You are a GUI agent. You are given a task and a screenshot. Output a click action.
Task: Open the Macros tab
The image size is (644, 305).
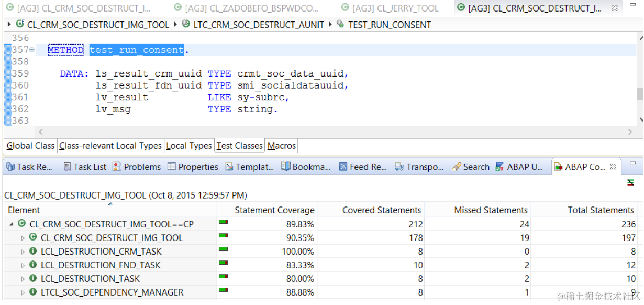click(282, 146)
